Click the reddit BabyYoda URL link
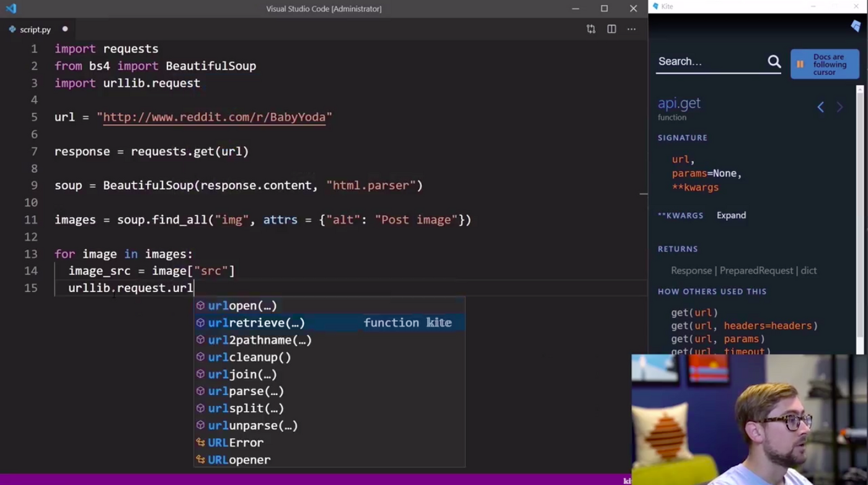 (x=214, y=117)
